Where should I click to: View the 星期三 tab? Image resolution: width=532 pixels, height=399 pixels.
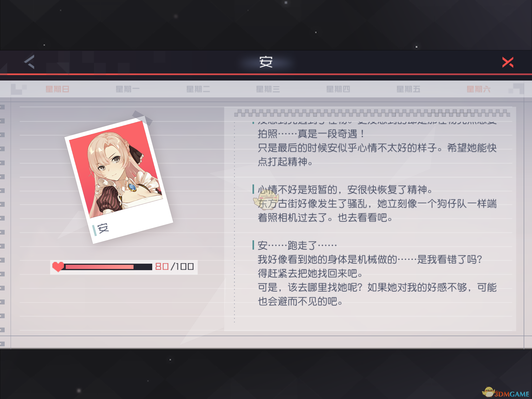268,89
